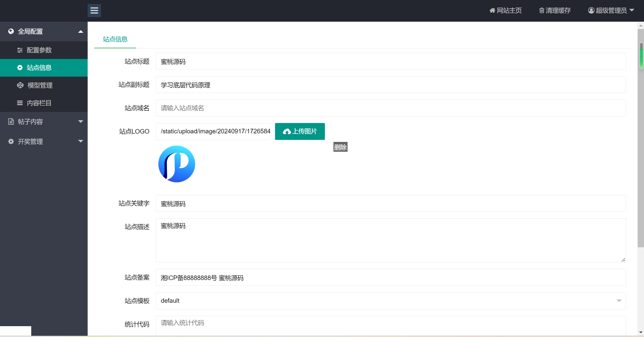This screenshot has height=337, width=644.
Task: Click the gear icon of 开奖管理
Action: [11, 141]
